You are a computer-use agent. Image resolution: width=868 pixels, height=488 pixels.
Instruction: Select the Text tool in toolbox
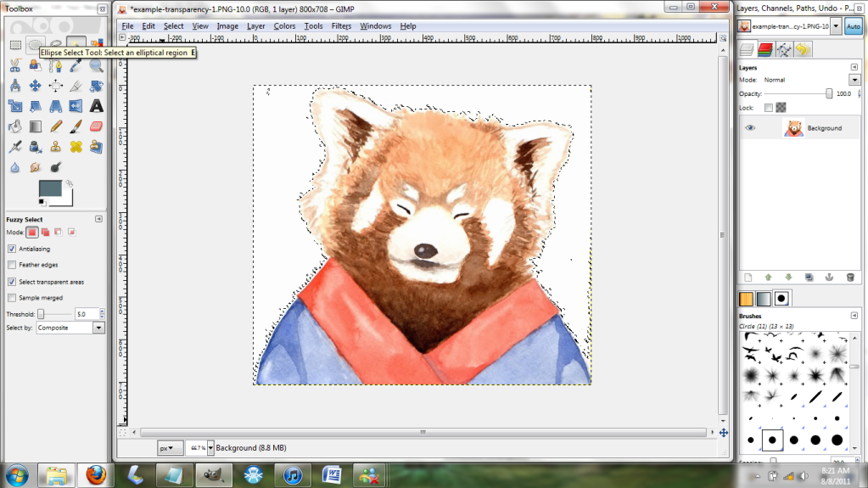pyautogui.click(x=97, y=106)
